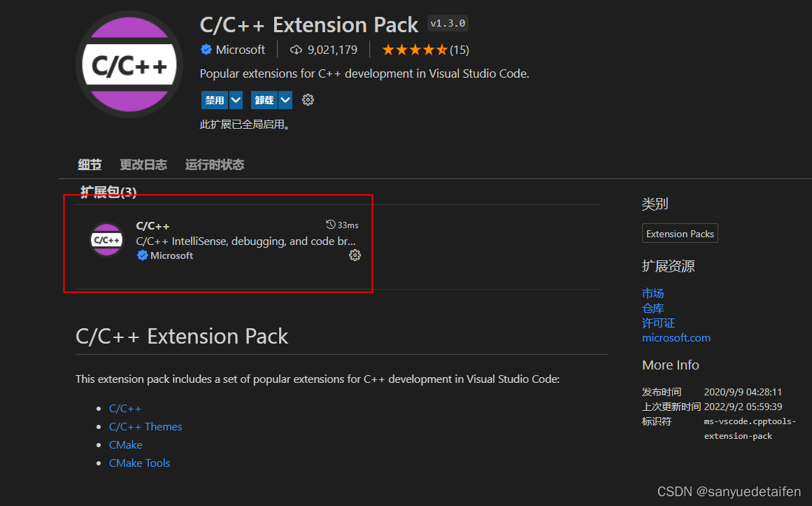Open the CMake Tools link in readme
812x506 pixels.
pos(139,463)
